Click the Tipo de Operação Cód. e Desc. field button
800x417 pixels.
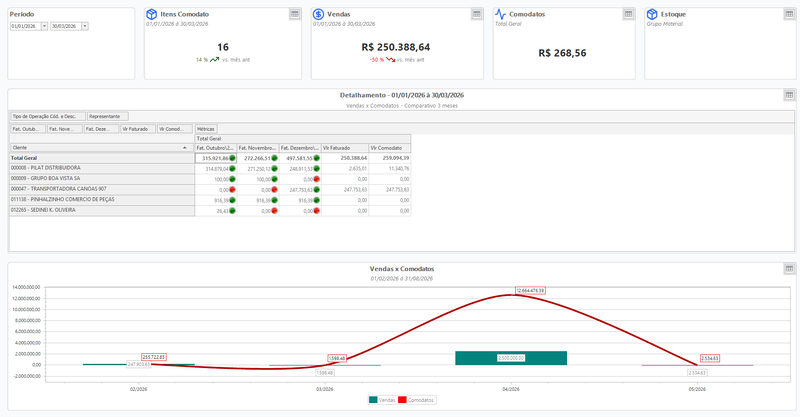pos(48,116)
